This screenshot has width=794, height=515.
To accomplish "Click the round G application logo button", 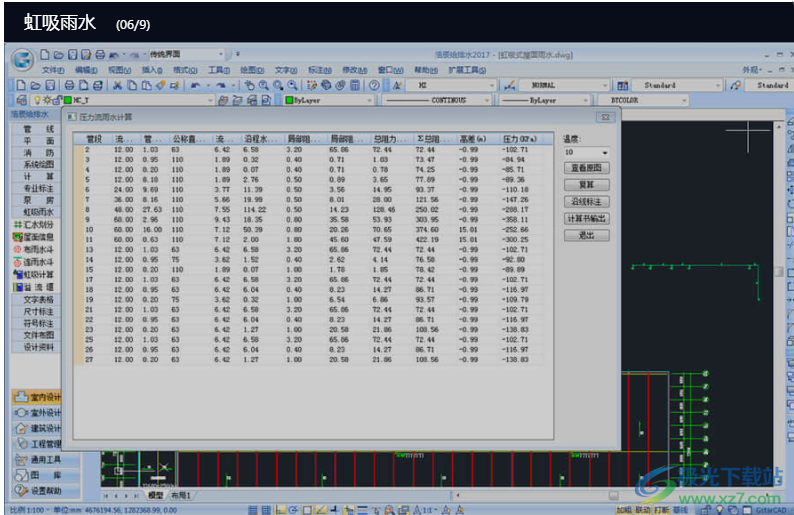I will coord(22,59).
